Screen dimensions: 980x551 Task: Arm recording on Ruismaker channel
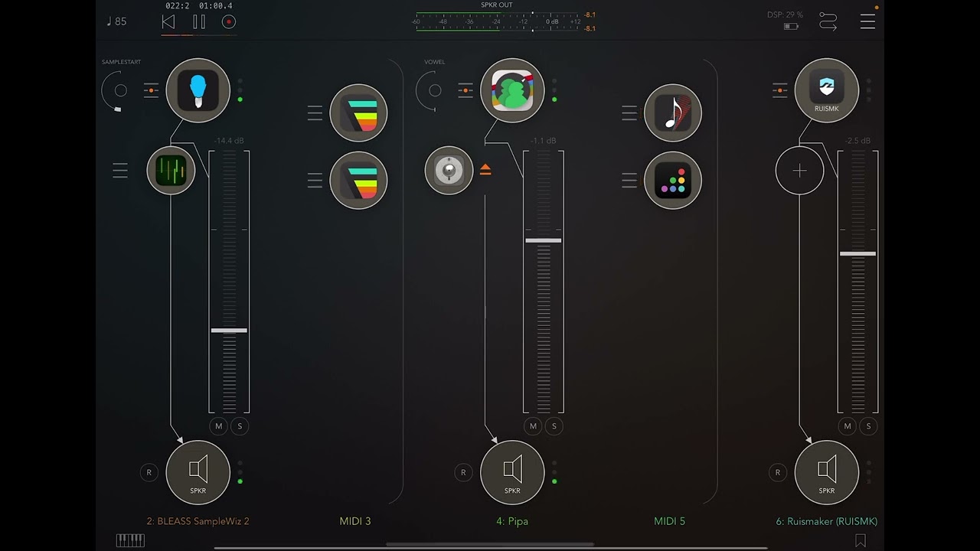pos(778,472)
